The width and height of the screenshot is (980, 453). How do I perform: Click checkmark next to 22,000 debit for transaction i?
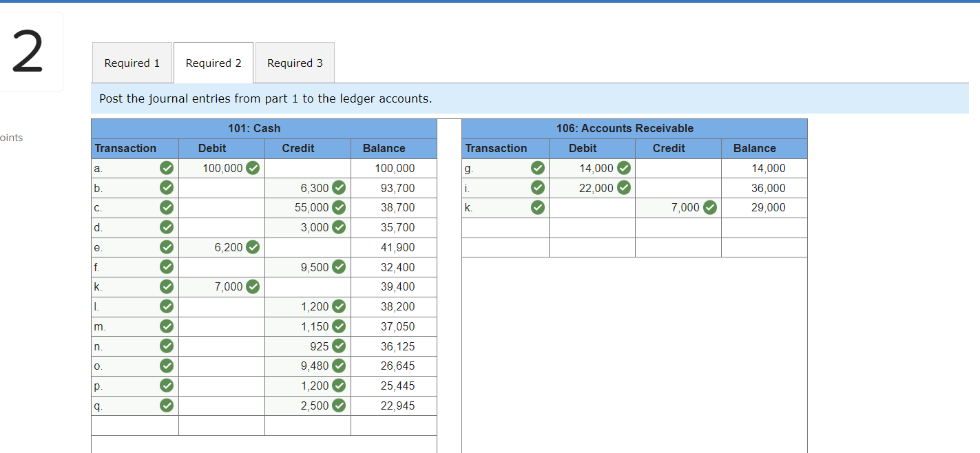(623, 188)
